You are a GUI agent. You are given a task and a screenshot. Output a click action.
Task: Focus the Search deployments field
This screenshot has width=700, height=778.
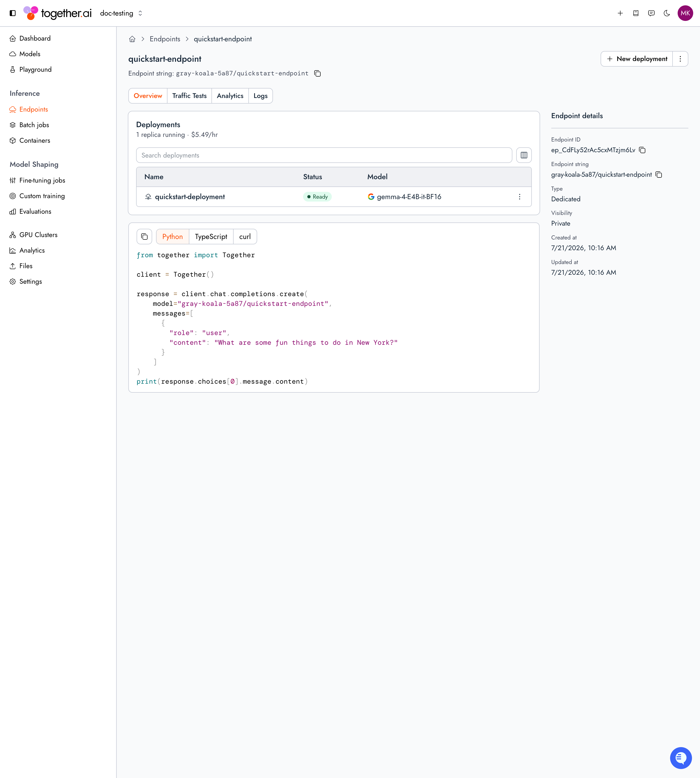(x=324, y=155)
